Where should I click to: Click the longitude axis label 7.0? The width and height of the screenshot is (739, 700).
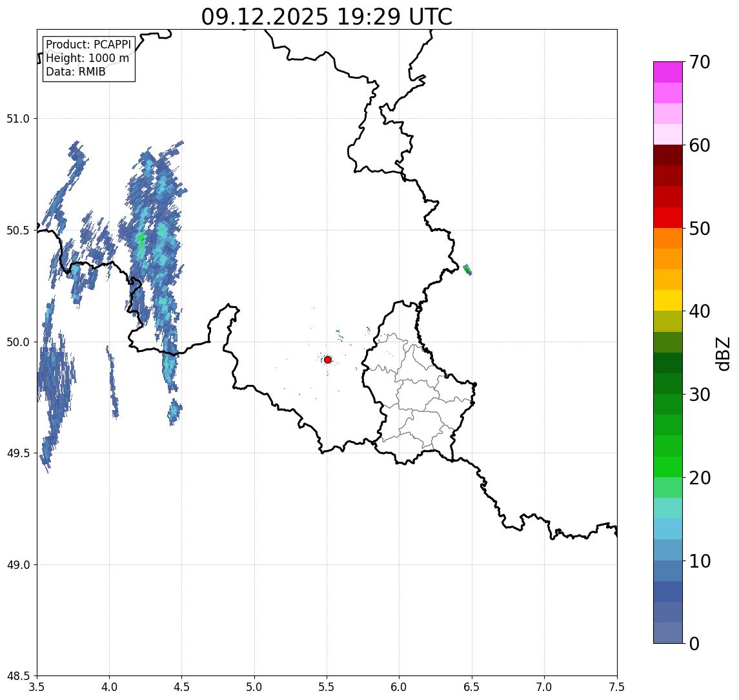[x=544, y=687]
